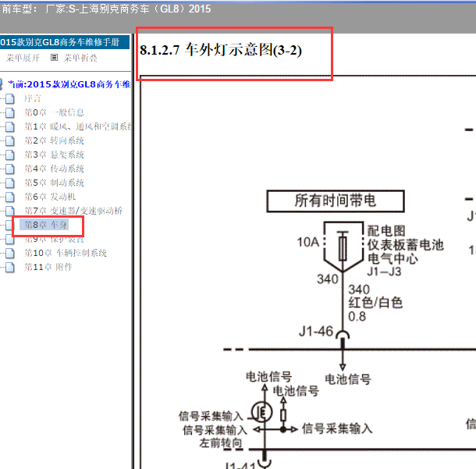Click the icon beside 当前:2015款别克GL8商务车
The image size is (476, 469).
pos(1,84)
